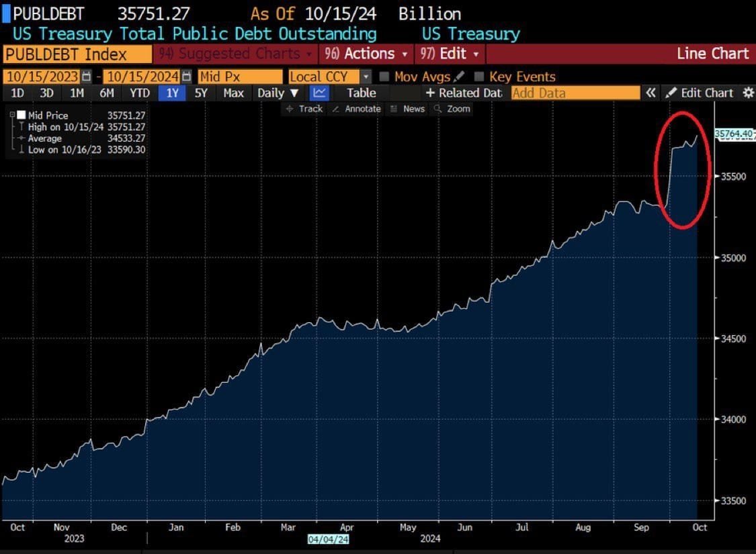Click the Edit Chart button
The height and width of the screenshot is (554, 756).
[x=700, y=93]
